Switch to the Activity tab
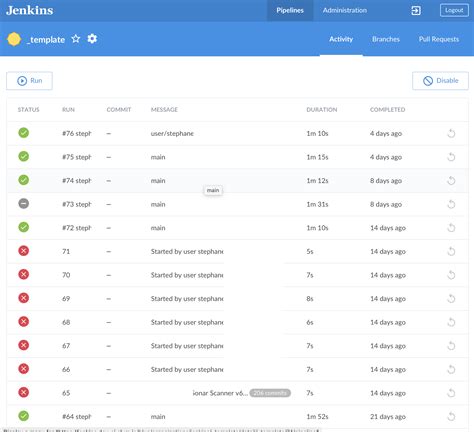474x432 pixels. 341,39
